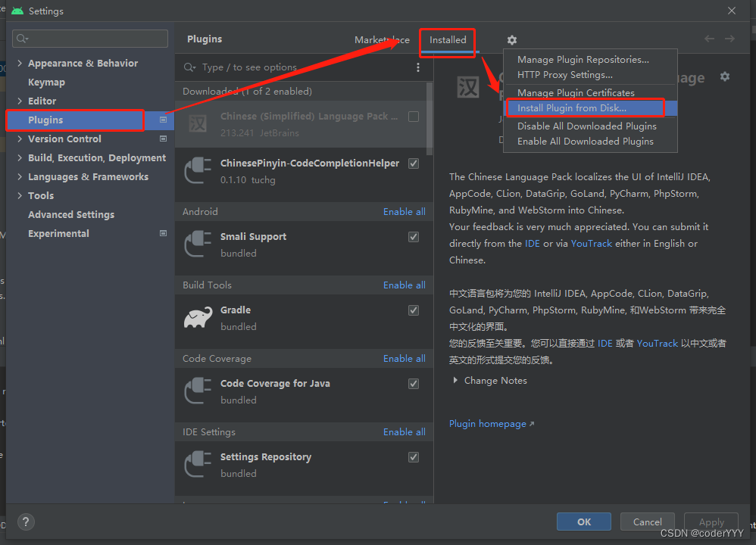Expand Appearance & Behavior settings
This screenshot has height=545, width=756.
[20, 63]
